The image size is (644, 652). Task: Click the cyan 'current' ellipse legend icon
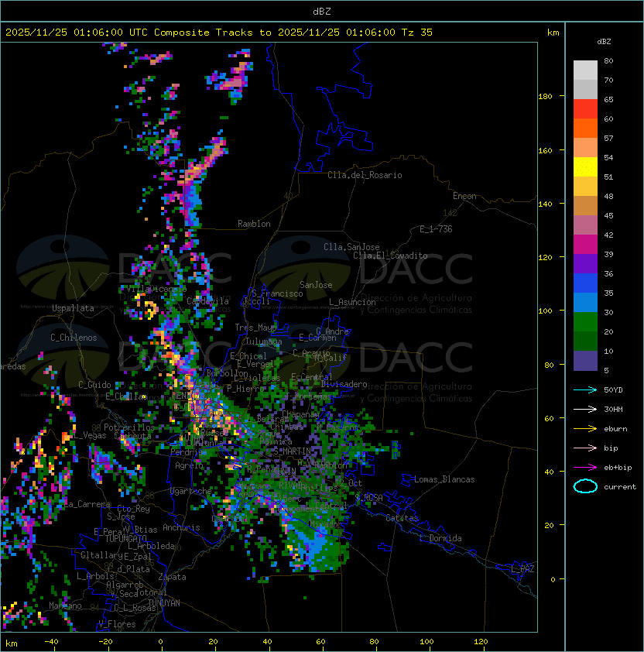click(585, 486)
